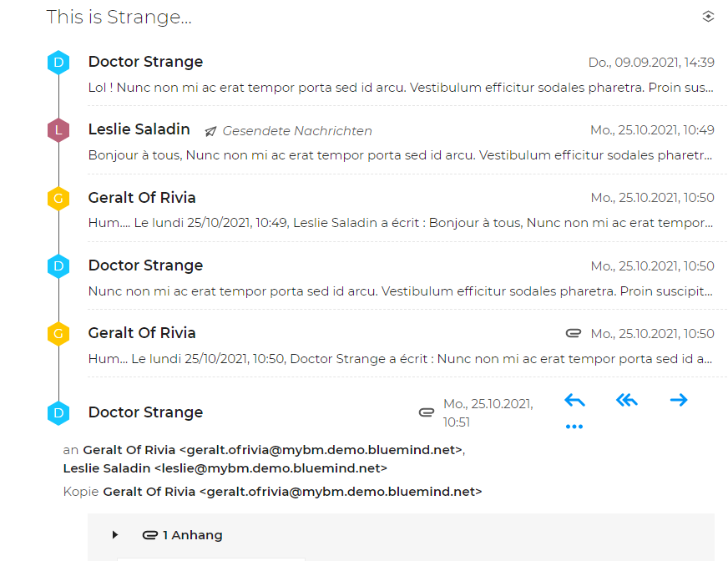Viewport: 728px width, 561px height.
Task: Expand the 1 Anhang attachment section
Action: click(x=115, y=535)
